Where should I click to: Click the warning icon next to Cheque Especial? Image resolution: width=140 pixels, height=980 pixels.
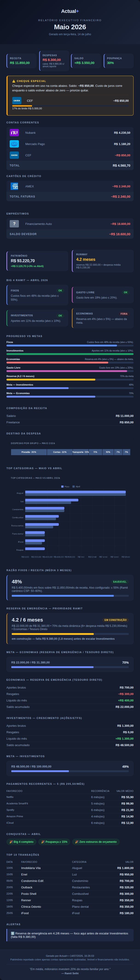[x=14, y=81]
